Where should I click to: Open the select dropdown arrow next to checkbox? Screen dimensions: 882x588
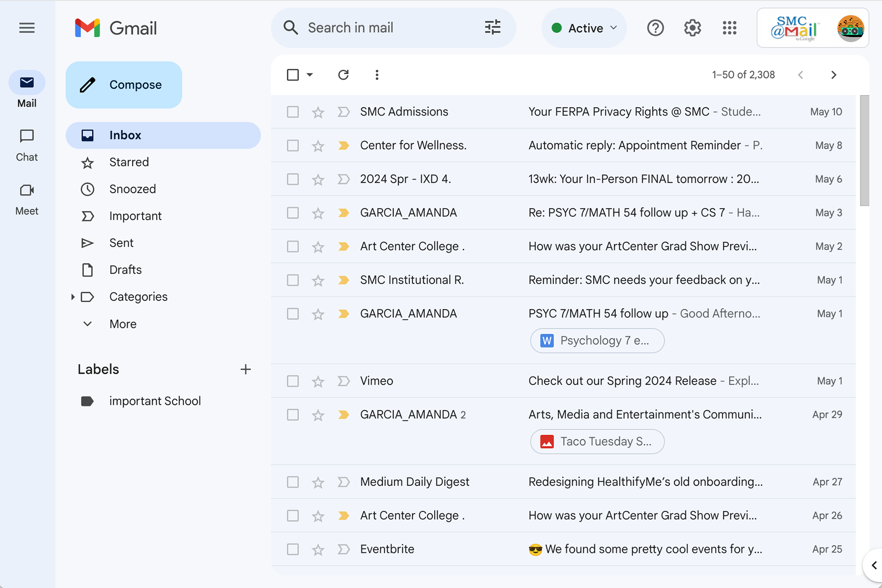[310, 75]
